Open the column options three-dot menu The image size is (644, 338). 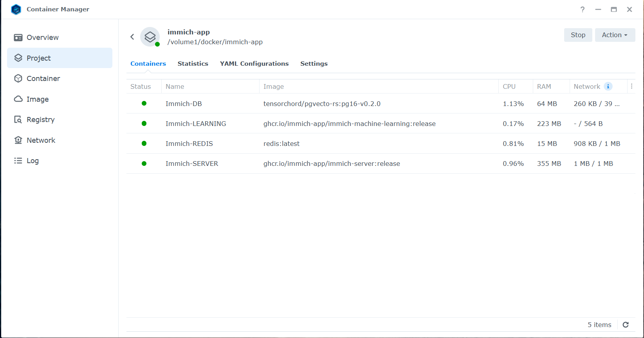point(631,86)
